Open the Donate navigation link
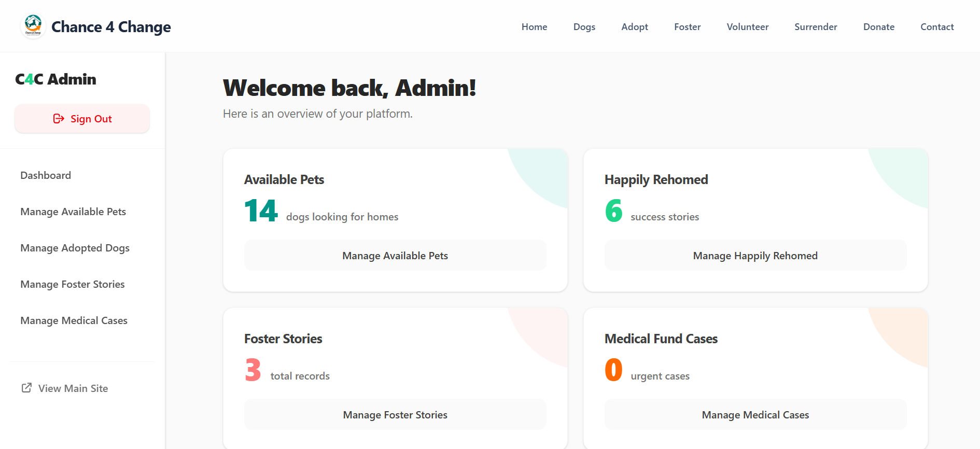980x449 pixels. [x=879, y=27]
